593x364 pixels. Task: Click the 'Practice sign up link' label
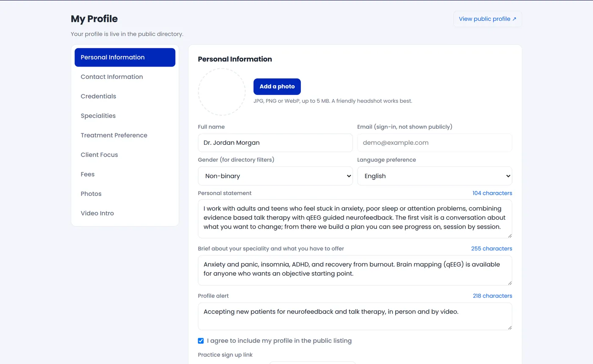(x=225, y=355)
